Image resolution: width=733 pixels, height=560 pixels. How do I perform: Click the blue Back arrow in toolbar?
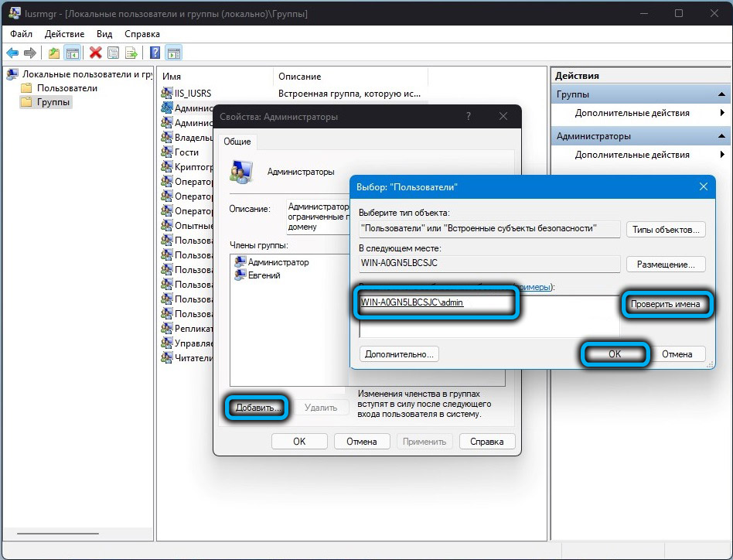pyautogui.click(x=12, y=53)
